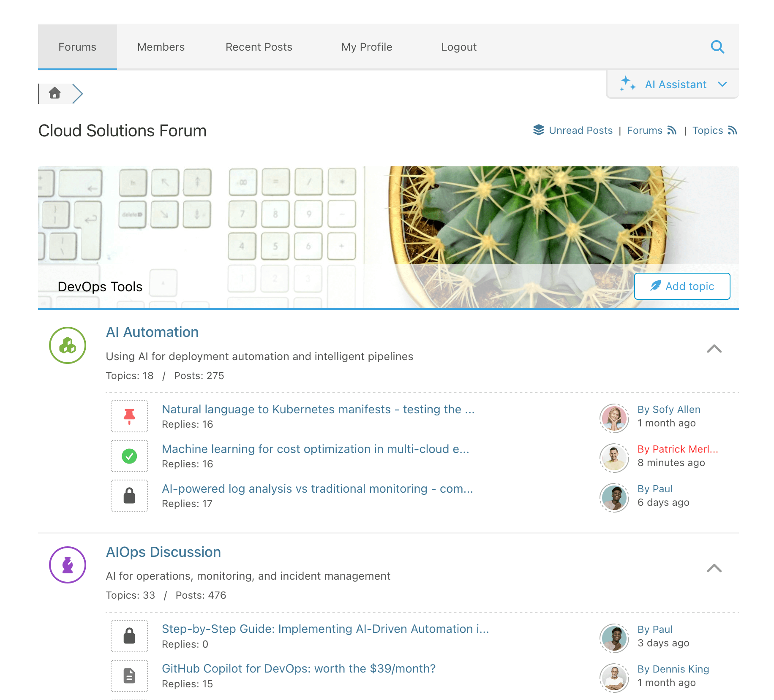Click the document icon beside the GitHub Copilot topic
The width and height of the screenshot is (774, 700).
tap(129, 676)
